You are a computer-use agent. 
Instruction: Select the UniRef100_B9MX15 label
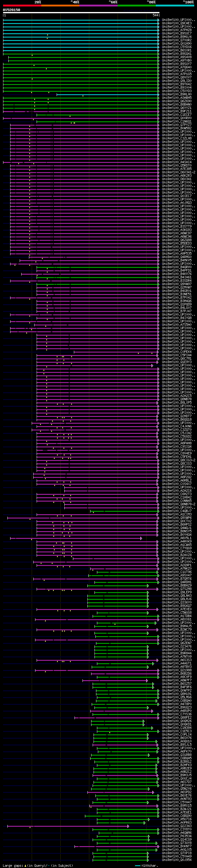point(177,806)
